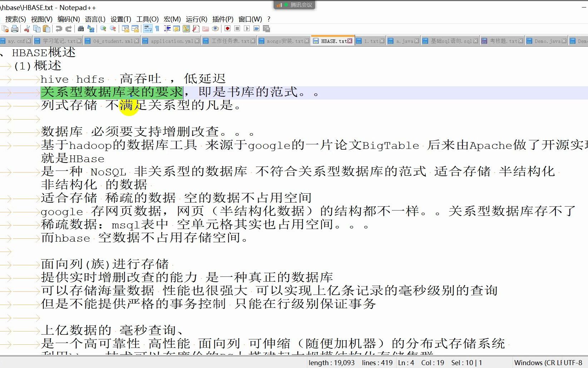The height and width of the screenshot is (368, 588).
Task: Switch to the 04_student.xml tab
Action: (x=112, y=41)
